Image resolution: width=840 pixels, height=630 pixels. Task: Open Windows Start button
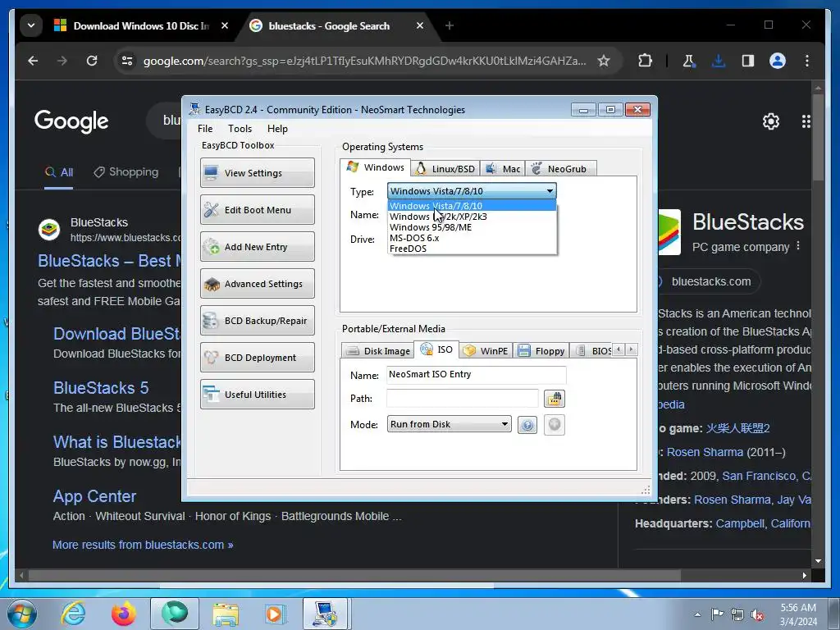click(21, 614)
